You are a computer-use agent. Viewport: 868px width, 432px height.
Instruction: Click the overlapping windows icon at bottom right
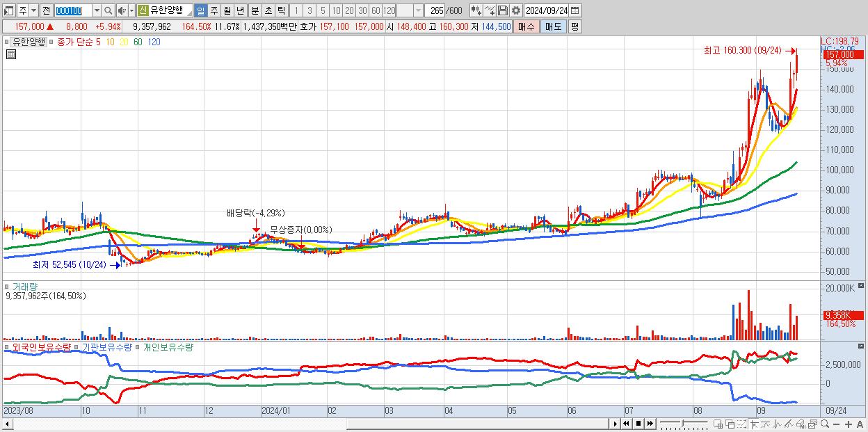tap(730, 424)
